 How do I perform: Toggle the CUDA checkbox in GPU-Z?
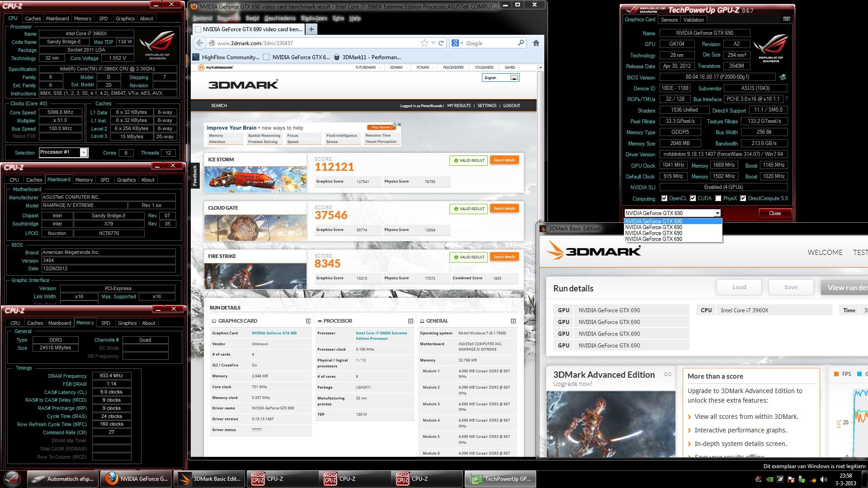[x=693, y=198]
